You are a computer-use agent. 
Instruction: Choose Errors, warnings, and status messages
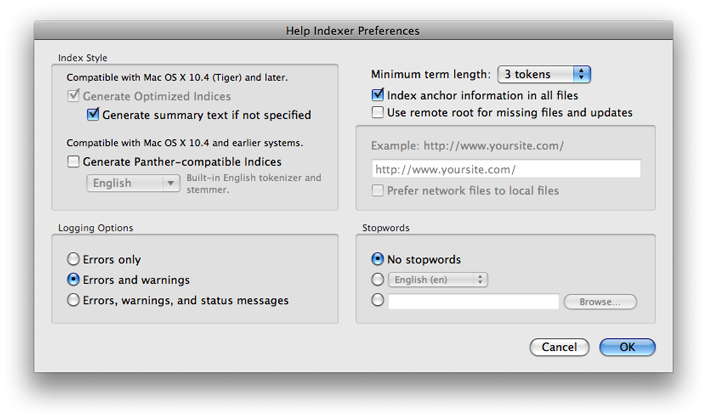[73, 300]
